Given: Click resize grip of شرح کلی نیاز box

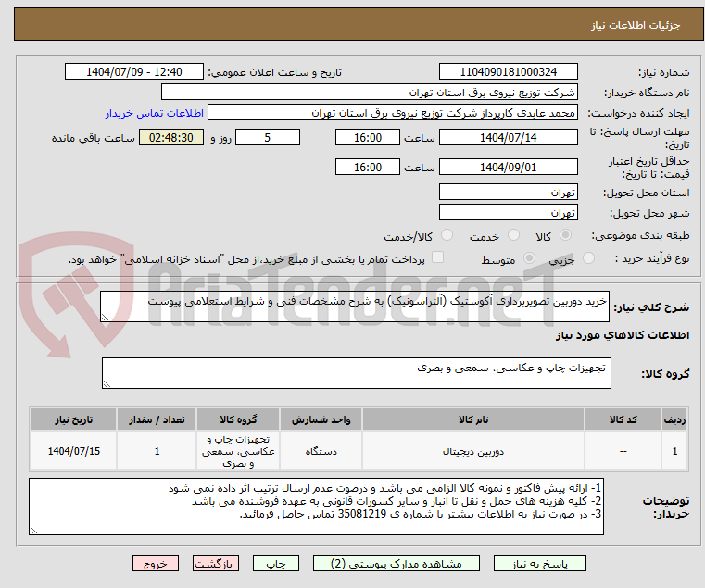Looking at the screenshot, I should pyautogui.click(x=105, y=318).
